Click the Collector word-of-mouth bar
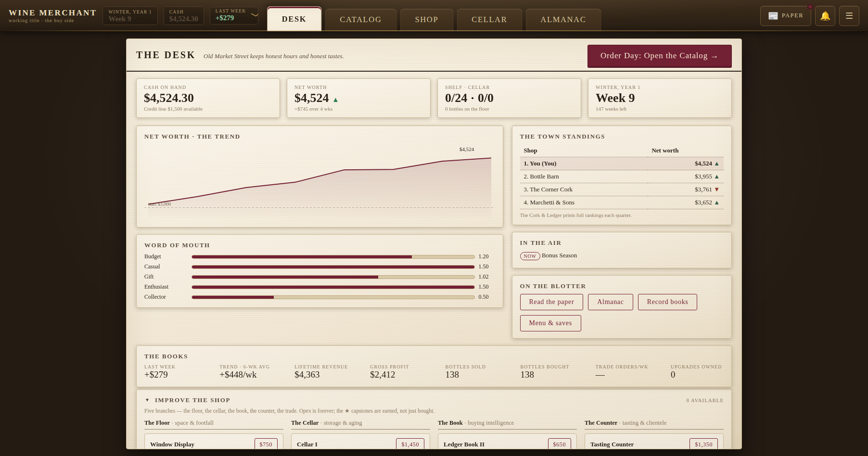This screenshot has width=868, height=456. pos(333,297)
